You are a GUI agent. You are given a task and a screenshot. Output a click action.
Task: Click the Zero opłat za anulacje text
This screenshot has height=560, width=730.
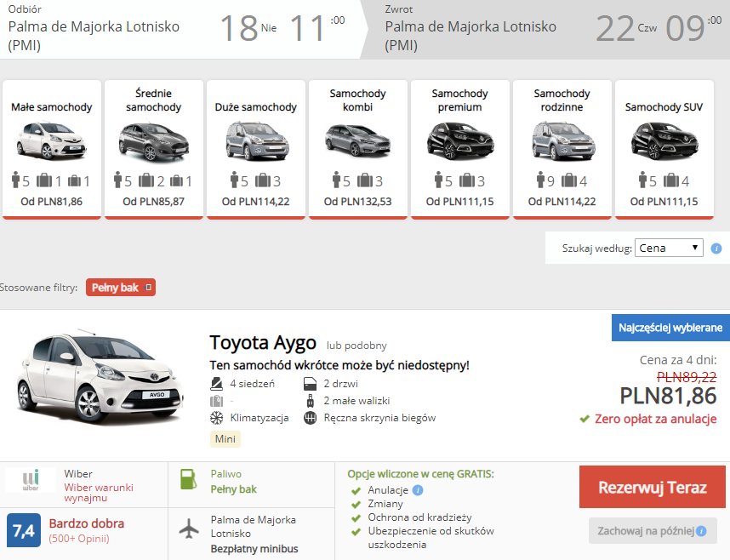pos(655,419)
